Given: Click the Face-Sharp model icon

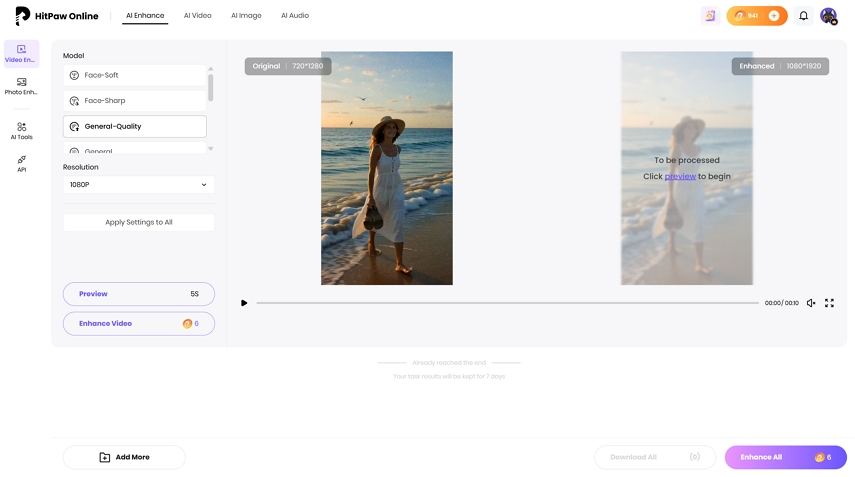Looking at the screenshot, I should [x=74, y=101].
